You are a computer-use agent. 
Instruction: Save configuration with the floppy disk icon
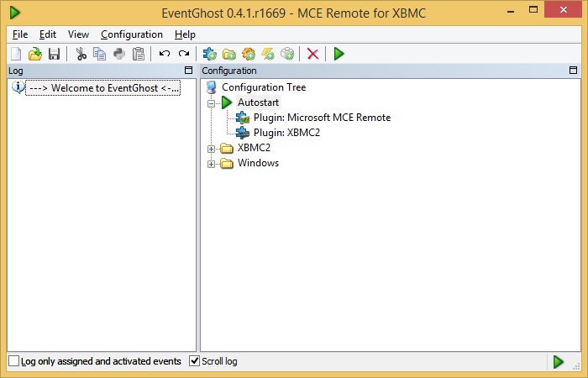point(55,54)
